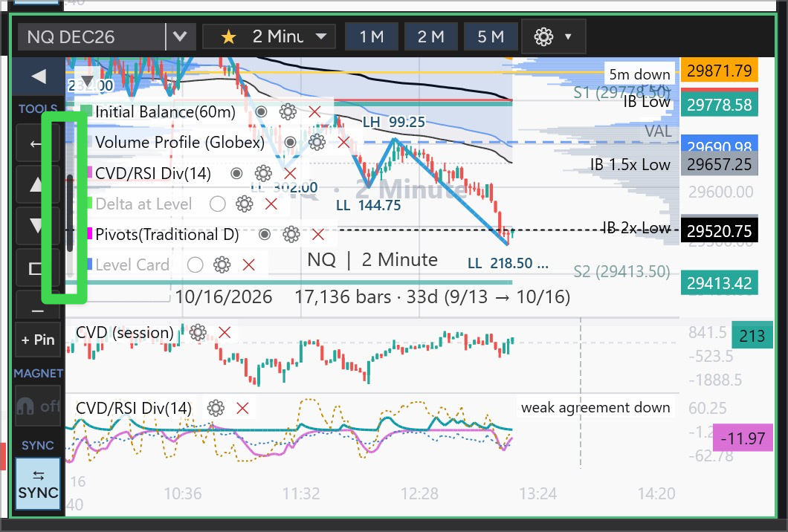The image size is (788, 532).
Task: Click the 'LL 144.75' swing label
Action: click(369, 205)
